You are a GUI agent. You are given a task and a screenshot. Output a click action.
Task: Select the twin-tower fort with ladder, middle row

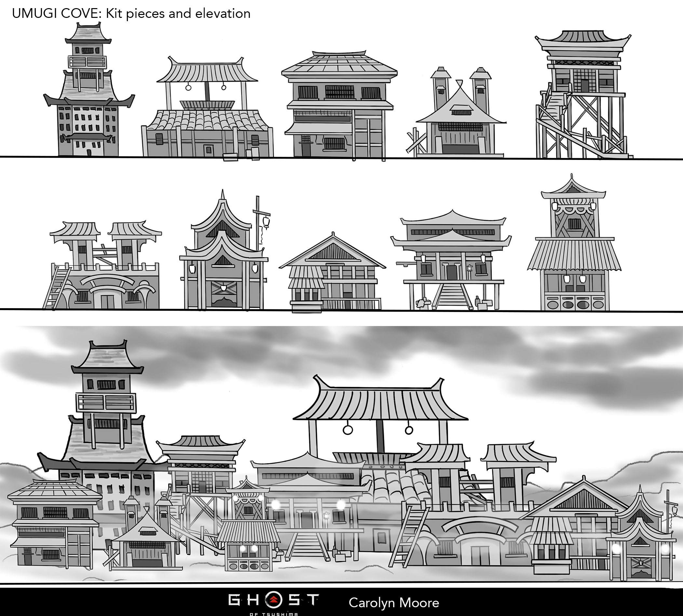coord(102,266)
